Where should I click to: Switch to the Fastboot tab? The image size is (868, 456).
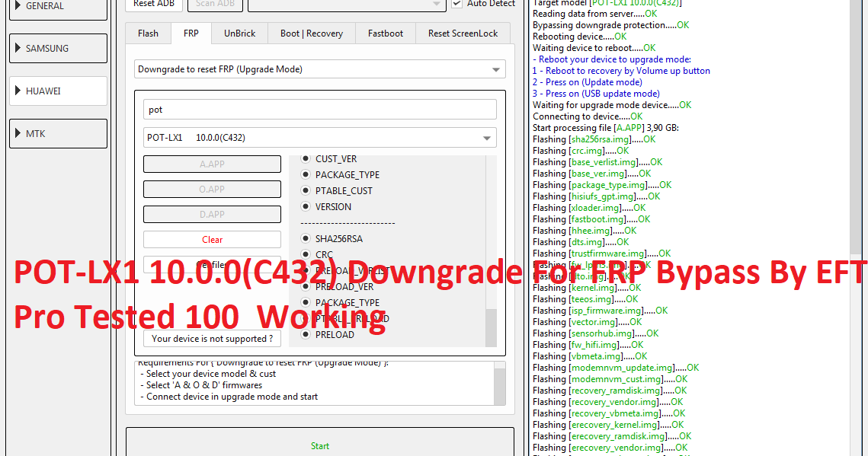386,33
